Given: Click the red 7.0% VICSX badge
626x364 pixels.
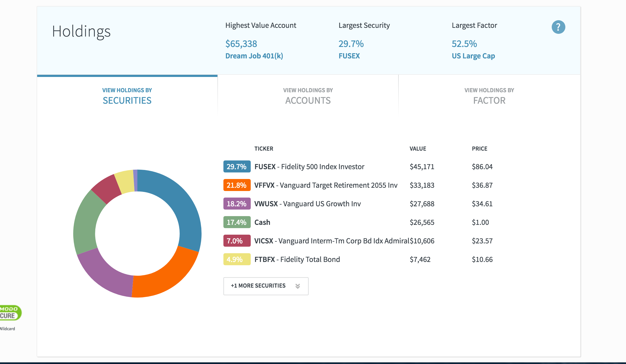Looking at the screenshot, I should (237, 241).
